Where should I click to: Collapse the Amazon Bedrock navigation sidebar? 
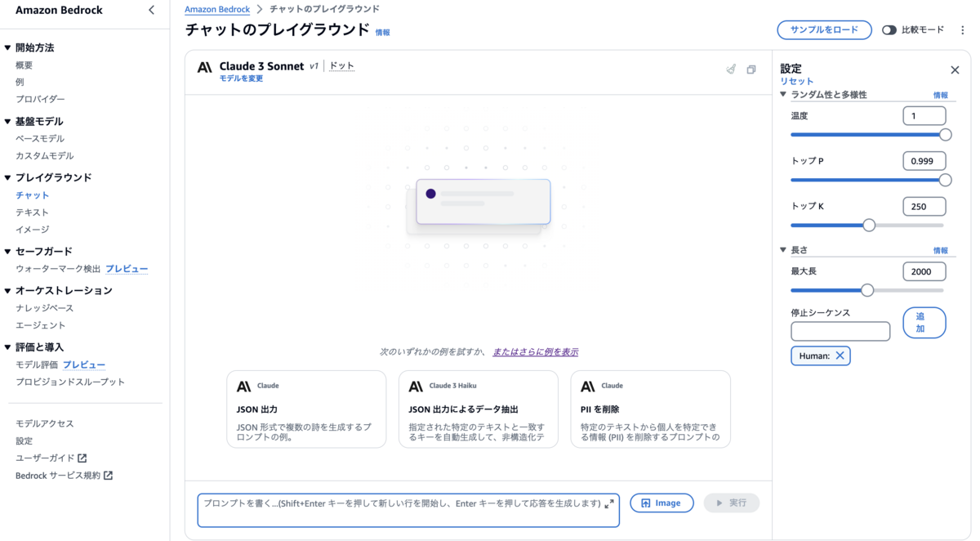(151, 10)
